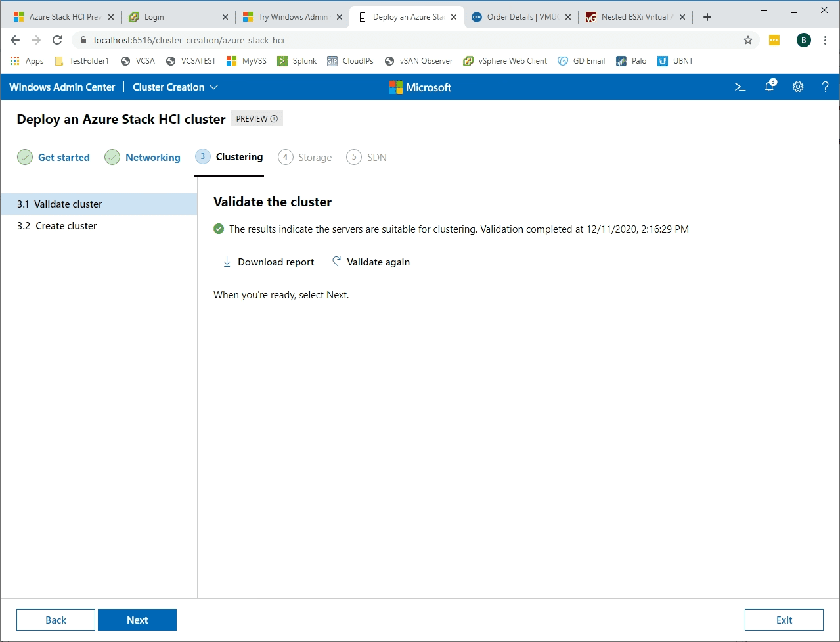Open Chrome's three-dot menu
840x642 pixels.
pyautogui.click(x=826, y=40)
